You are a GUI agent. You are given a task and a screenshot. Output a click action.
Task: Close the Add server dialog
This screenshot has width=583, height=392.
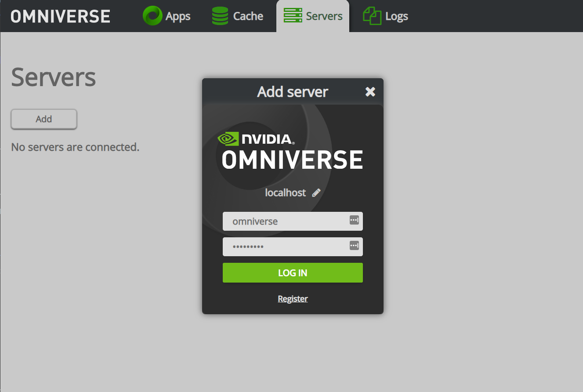[x=370, y=91]
